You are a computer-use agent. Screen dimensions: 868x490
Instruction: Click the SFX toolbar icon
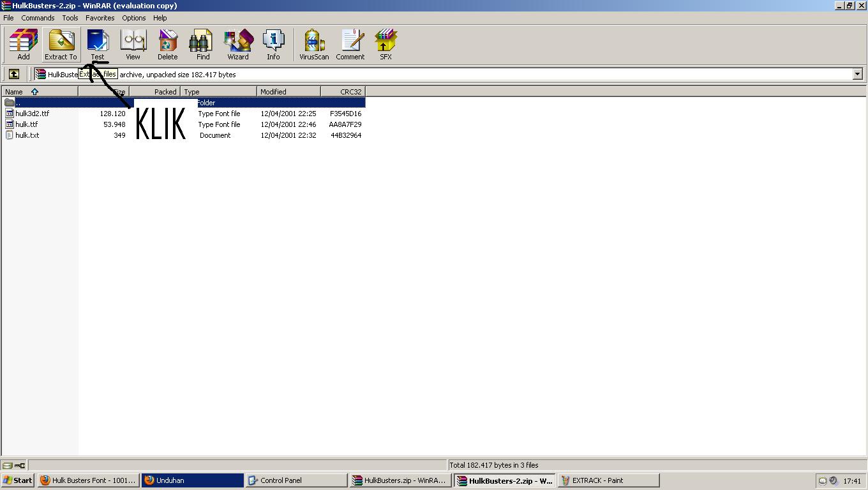(385, 44)
